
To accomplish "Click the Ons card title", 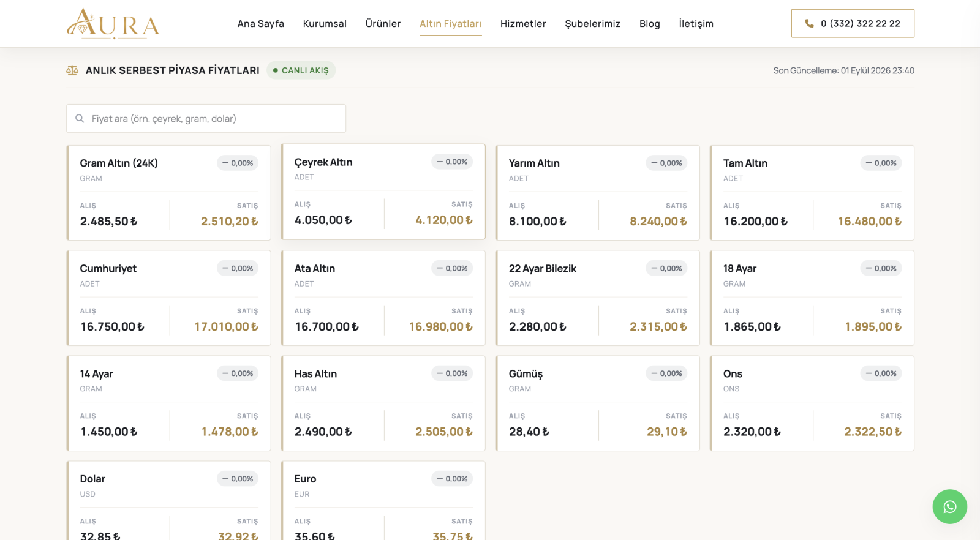I will pyautogui.click(x=733, y=373).
